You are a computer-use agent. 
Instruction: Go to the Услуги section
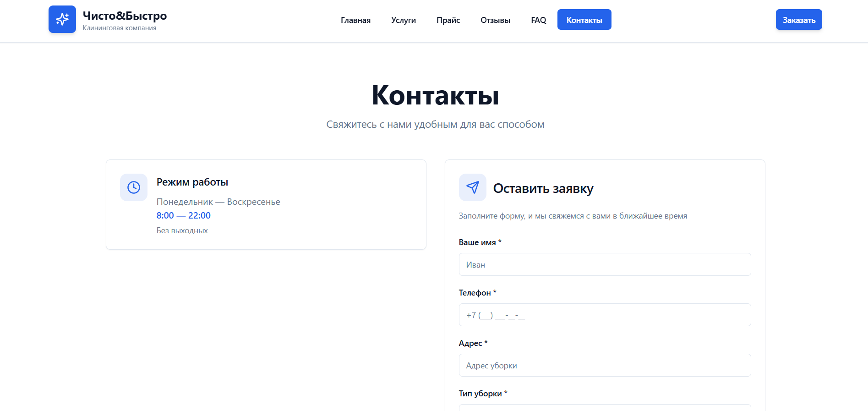403,20
